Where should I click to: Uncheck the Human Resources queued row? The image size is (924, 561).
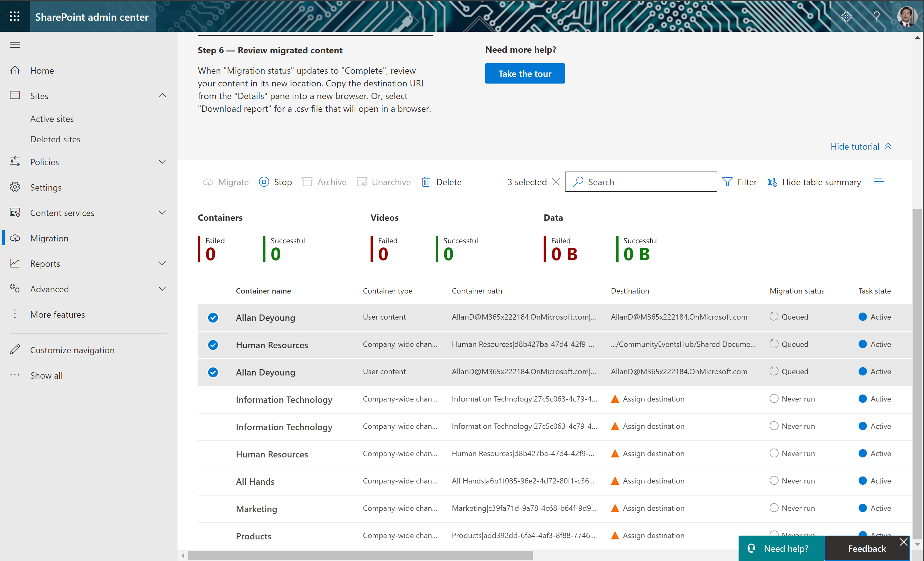(x=213, y=345)
